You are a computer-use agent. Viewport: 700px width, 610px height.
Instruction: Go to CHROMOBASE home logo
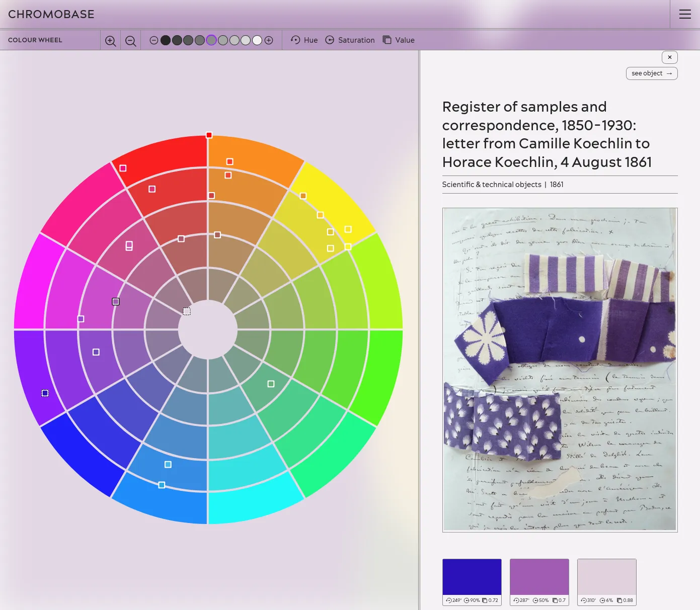[51, 14]
